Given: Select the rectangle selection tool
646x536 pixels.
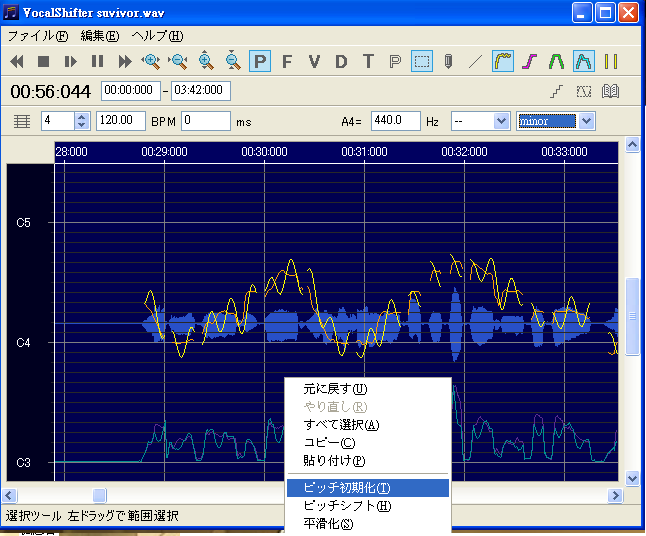Looking at the screenshot, I should click(x=422, y=61).
